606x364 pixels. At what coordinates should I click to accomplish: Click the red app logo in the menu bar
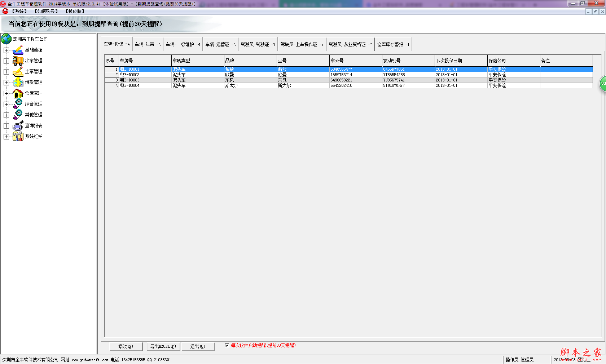click(x=5, y=11)
